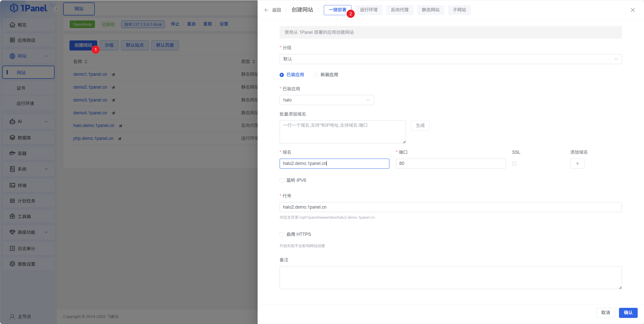This screenshot has height=324, width=644.
Task: Open 计划任务 calendar icon
Action: (x=12, y=201)
